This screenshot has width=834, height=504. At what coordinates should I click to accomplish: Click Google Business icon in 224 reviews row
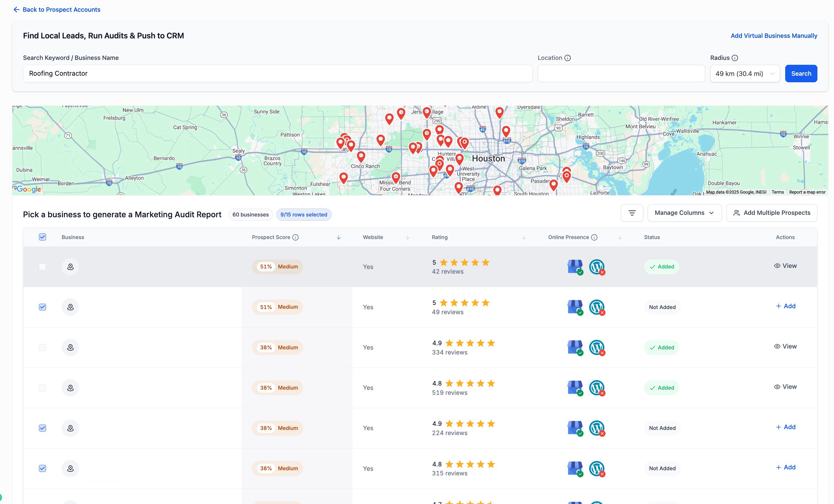pos(575,428)
